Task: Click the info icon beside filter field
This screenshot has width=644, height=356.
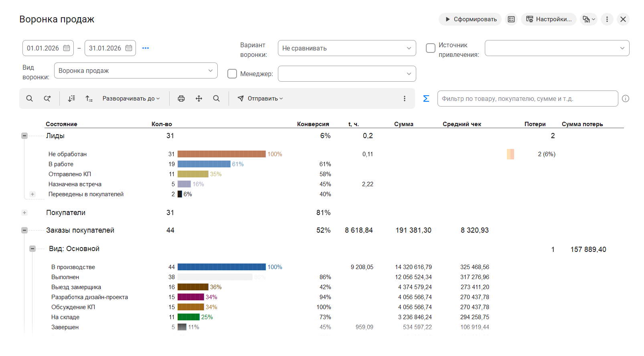Action: pyautogui.click(x=625, y=99)
